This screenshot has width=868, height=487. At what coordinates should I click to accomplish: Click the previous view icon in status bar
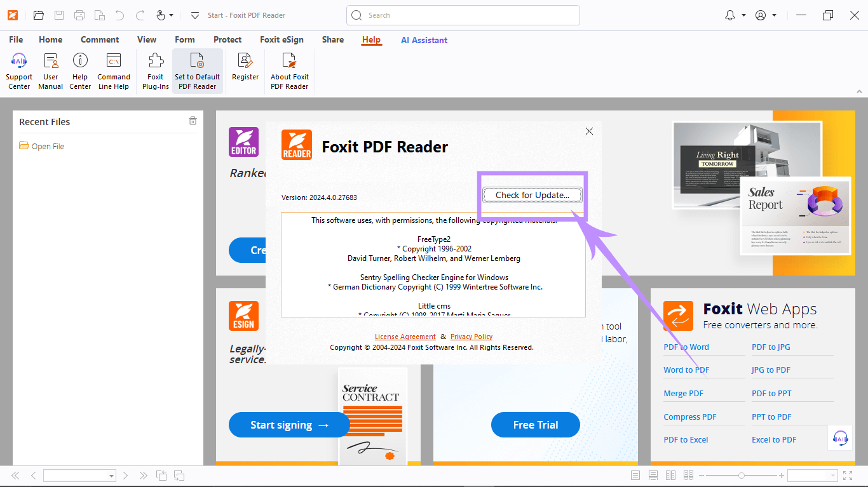pos(161,476)
